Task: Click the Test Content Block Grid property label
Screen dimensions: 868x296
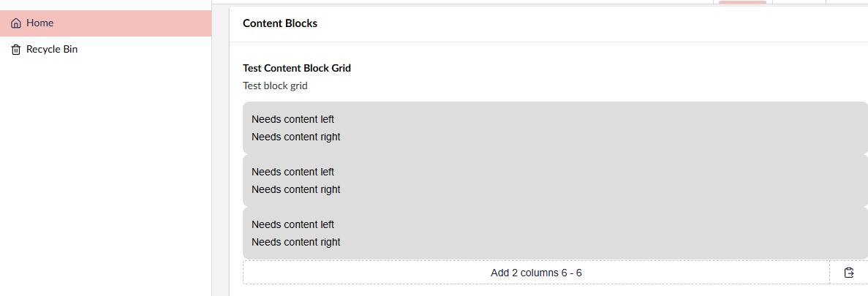Action: tap(297, 68)
